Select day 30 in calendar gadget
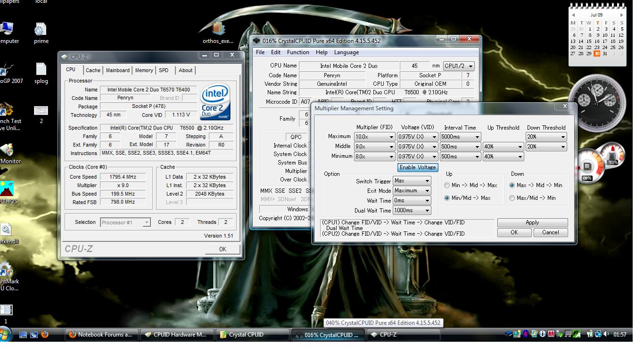Screen dimensions: 644x362 597,54
